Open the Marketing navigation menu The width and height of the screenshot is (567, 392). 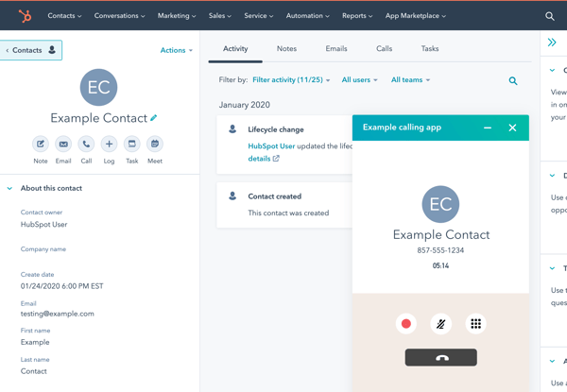177,16
